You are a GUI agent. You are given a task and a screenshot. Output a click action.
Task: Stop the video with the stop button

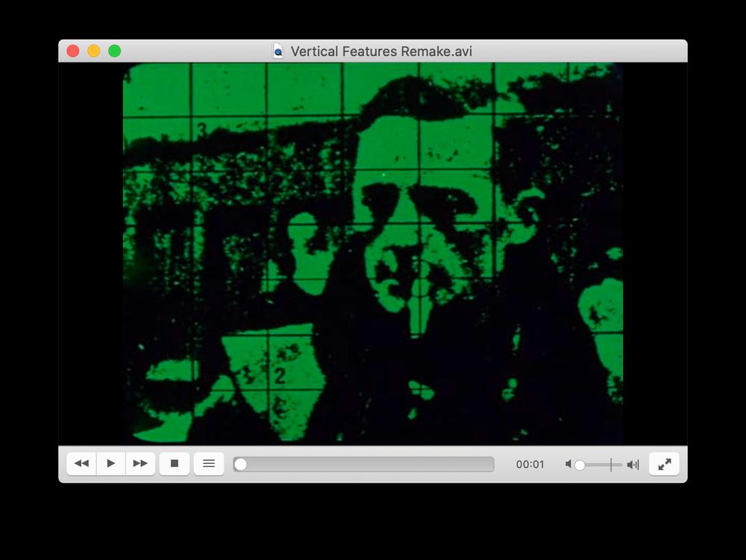[x=175, y=464]
